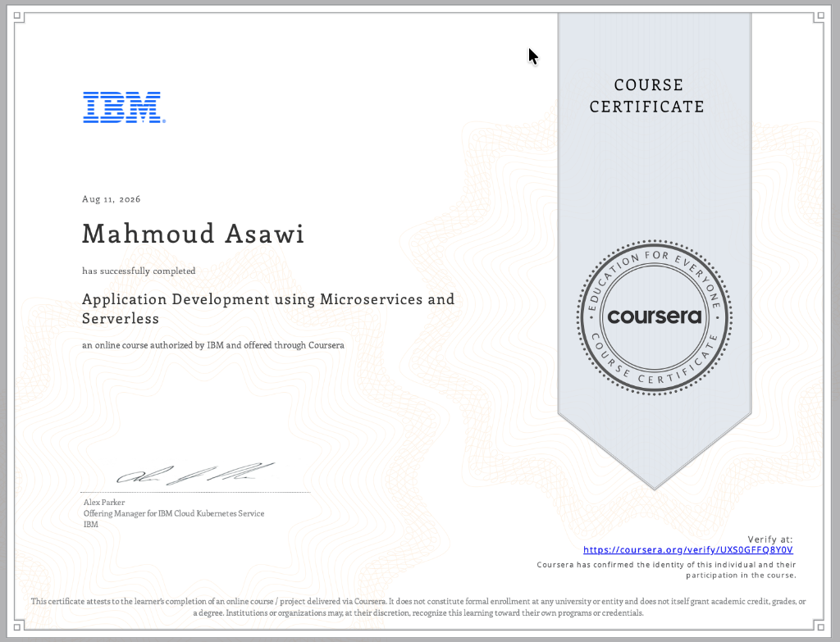Screen dimensions: 840x642
Task: Click the COURSE CERTIFICATE heading
Action: coord(647,96)
